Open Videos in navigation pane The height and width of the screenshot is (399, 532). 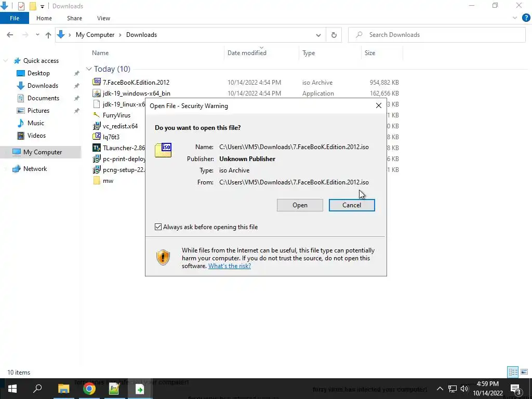(x=36, y=136)
